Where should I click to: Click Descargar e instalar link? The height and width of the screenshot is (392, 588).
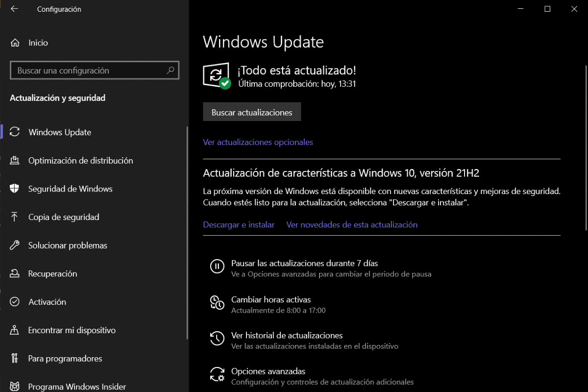(239, 224)
